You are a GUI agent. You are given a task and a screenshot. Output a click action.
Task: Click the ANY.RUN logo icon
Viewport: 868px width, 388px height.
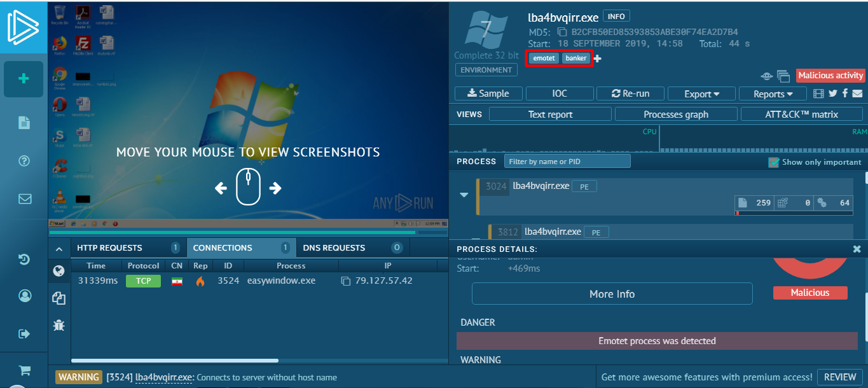click(x=24, y=27)
